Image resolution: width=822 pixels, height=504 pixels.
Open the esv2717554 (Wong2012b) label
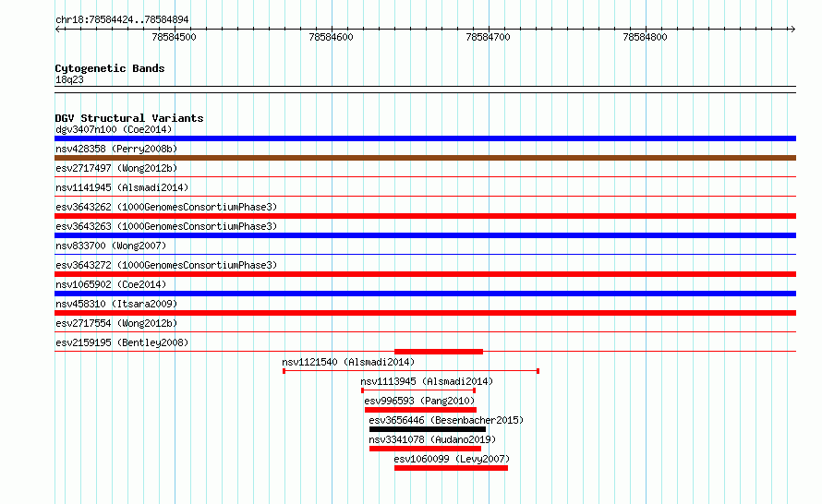point(116,323)
